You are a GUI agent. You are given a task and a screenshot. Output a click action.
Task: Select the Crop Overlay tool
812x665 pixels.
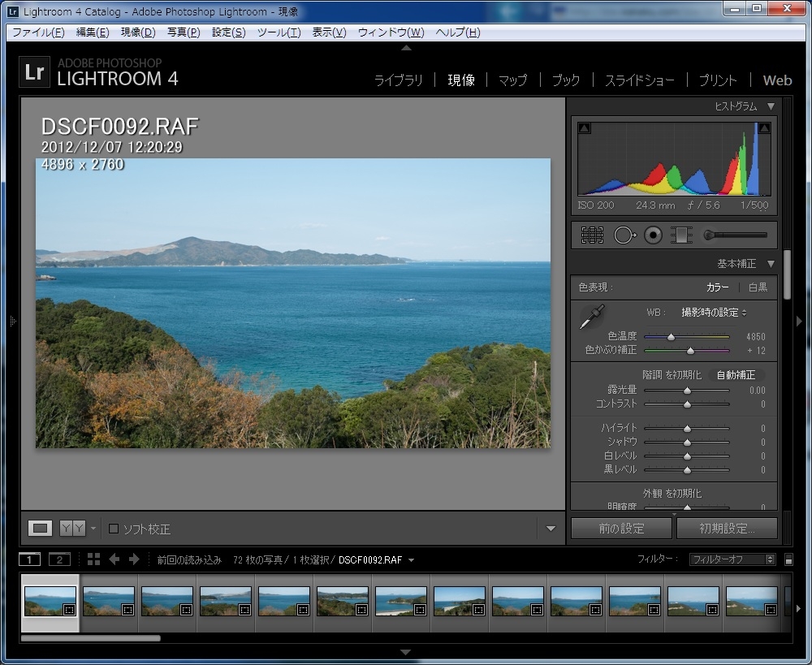(592, 235)
